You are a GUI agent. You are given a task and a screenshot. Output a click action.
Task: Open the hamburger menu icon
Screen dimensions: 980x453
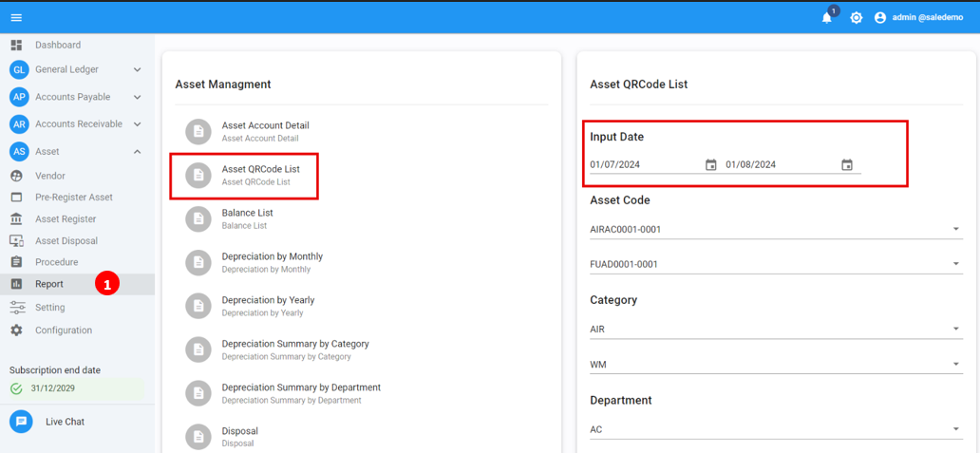click(x=16, y=17)
